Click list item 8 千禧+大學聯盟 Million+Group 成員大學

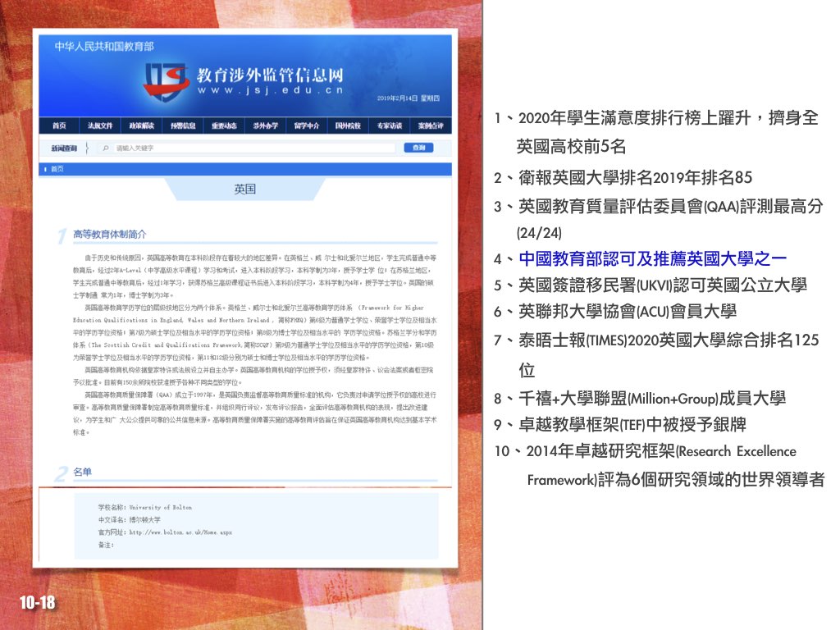pyautogui.click(x=640, y=398)
